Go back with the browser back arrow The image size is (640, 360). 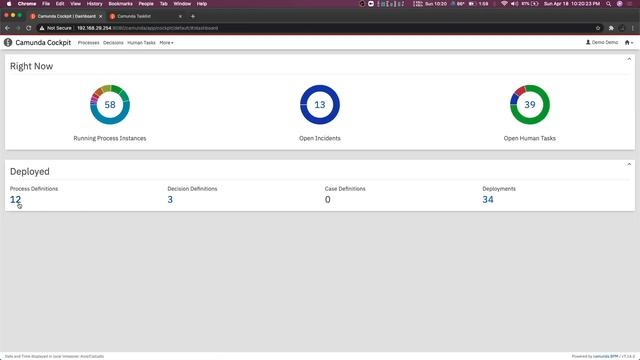7,28
